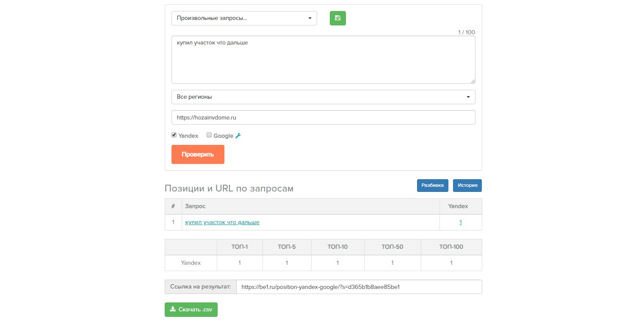Enable the Google checkbox
Screen dimensions: 644x330
pos(209,135)
